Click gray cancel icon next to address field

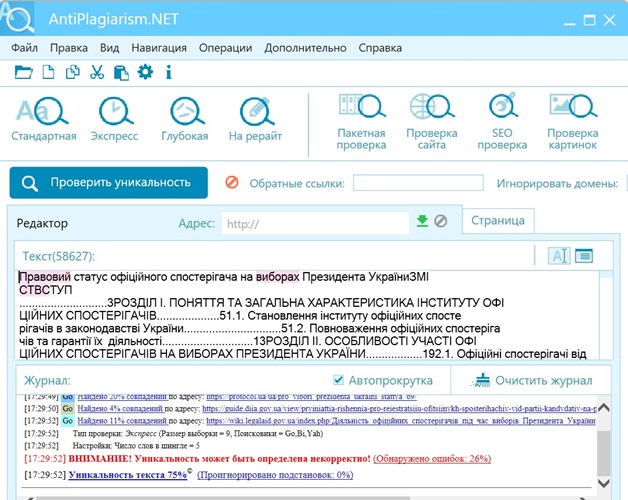coord(441,221)
